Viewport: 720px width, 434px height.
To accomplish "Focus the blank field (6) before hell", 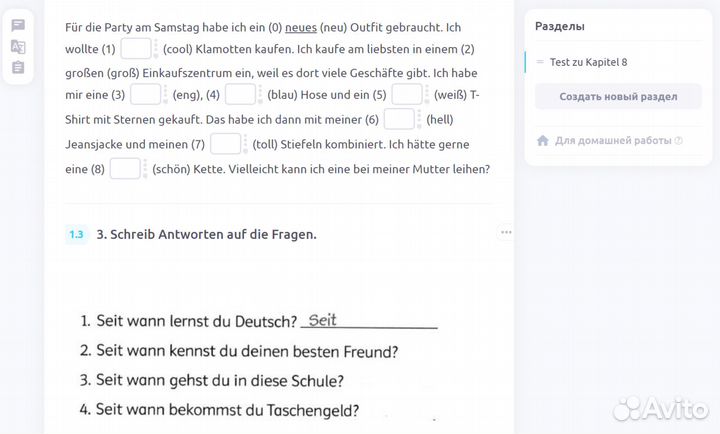I will tap(399, 120).
